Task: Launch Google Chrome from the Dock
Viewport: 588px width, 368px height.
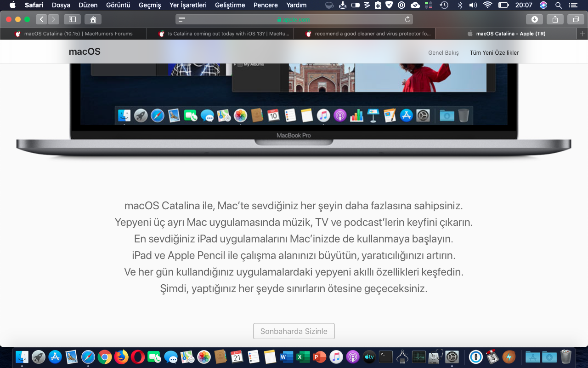Action: [x=105, y=356]
